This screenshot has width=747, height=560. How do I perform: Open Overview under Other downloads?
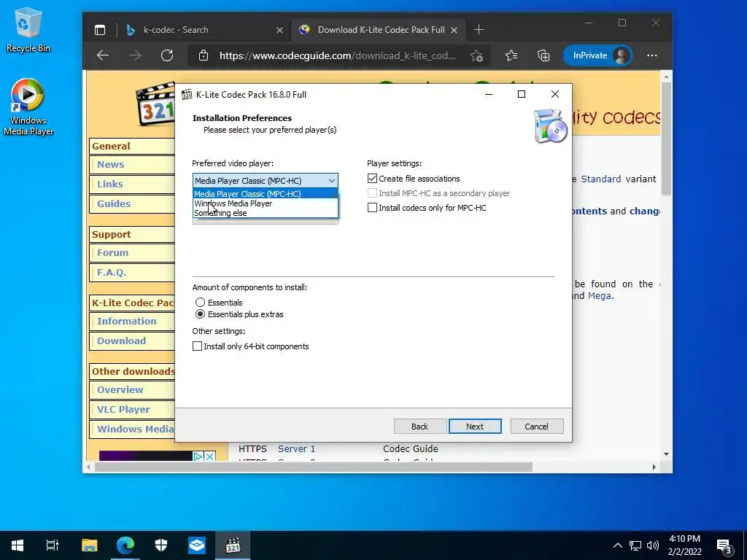click(120, 389)
